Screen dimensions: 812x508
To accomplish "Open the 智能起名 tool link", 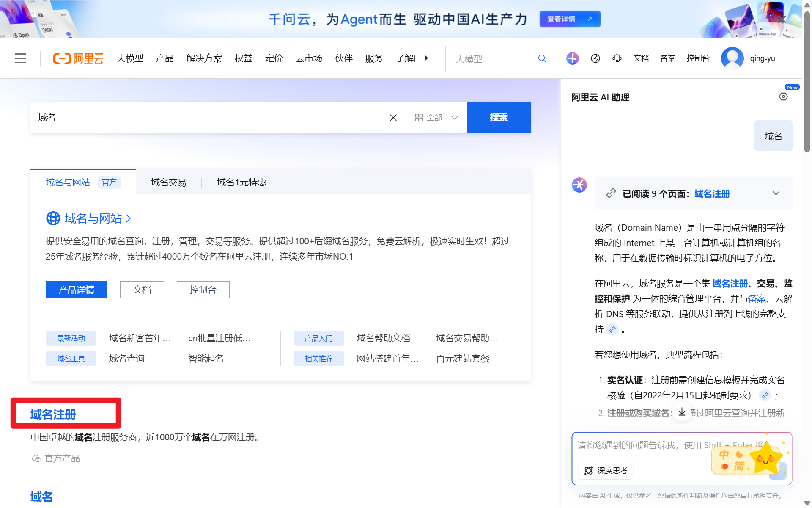I will (x=206, y=359).
